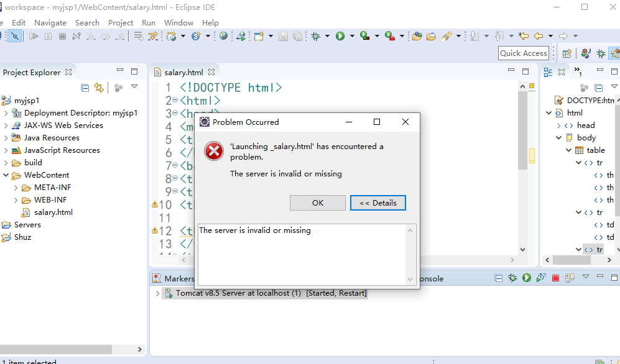Viewport: 620px width, 364px height.
Task: Click the Outline horizontal scrollbar thumb
Action: click(x=571, y=260)
